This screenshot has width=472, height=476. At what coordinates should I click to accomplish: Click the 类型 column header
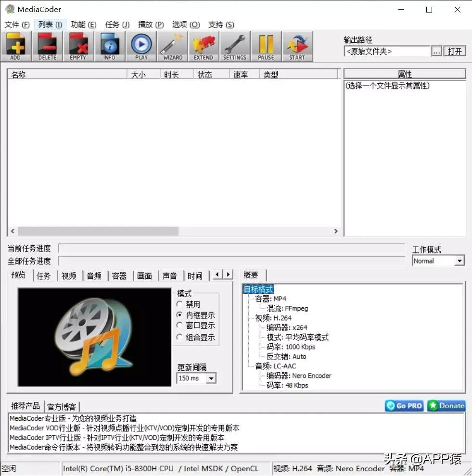299,75
